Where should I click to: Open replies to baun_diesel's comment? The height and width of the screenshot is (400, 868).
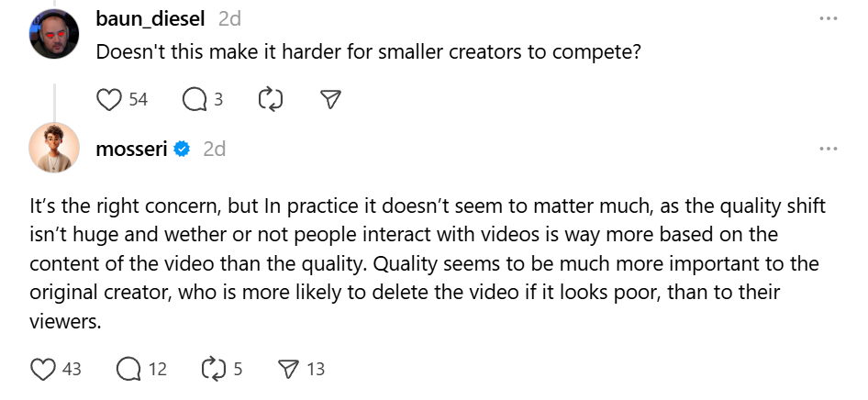[195, 99]
